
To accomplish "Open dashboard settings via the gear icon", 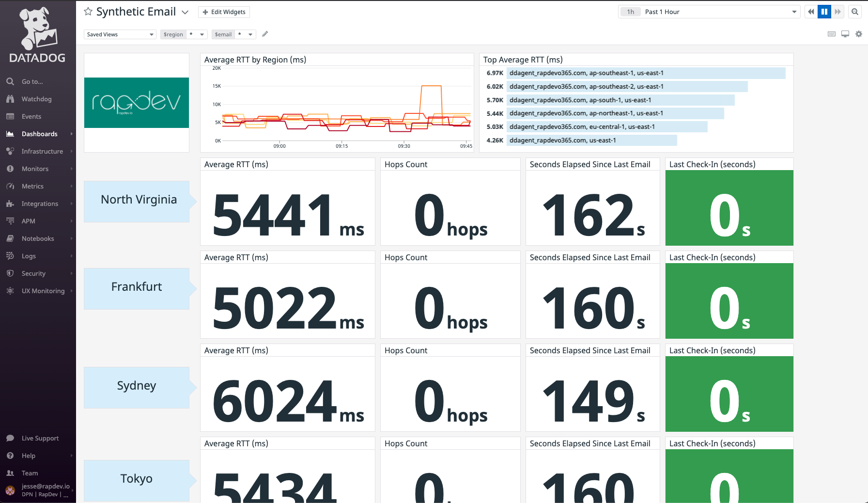I will (859, 34).
